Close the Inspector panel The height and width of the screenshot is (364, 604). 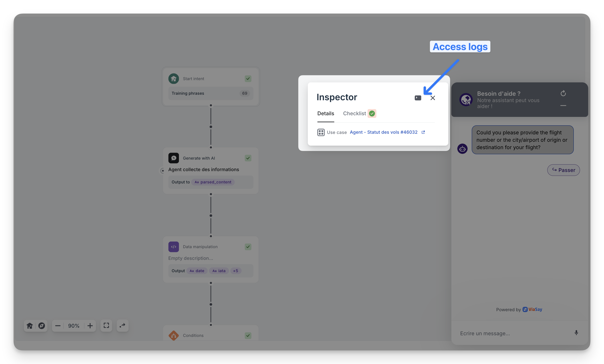[x=433, y=98]
